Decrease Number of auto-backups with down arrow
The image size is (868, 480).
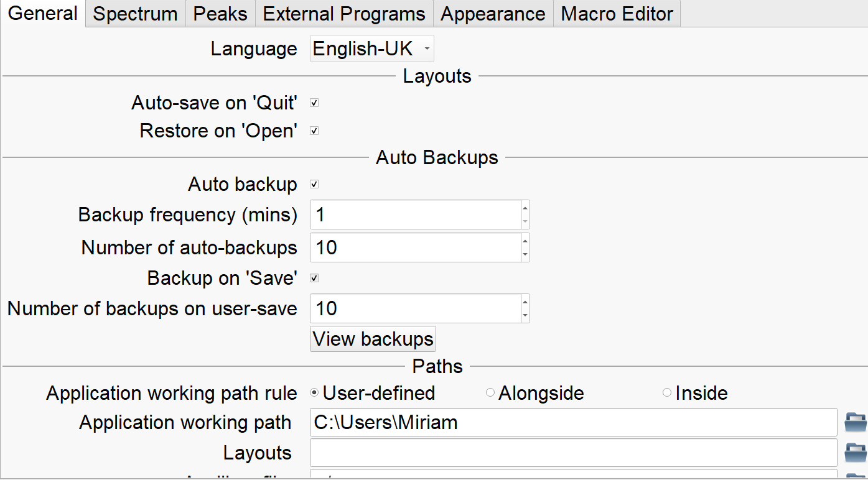[x=525, y=254]
